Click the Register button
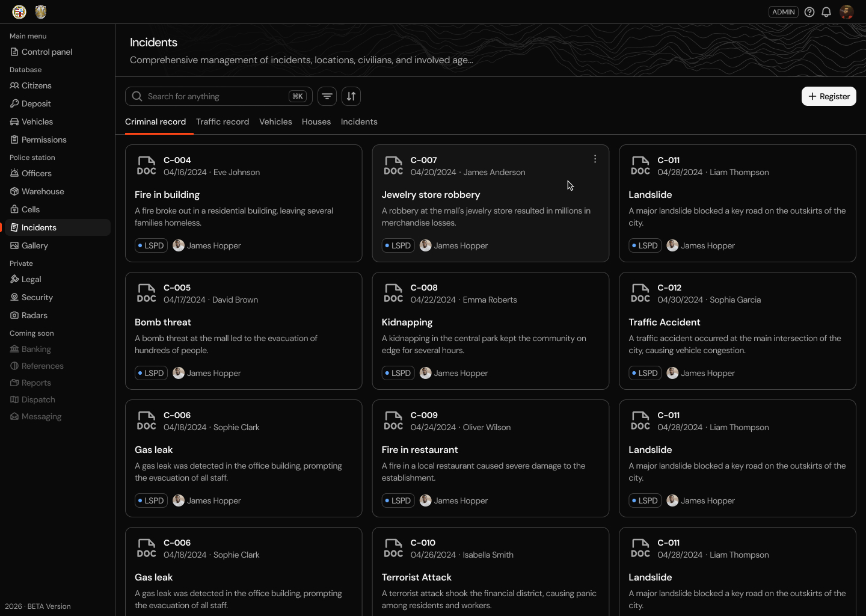This screenshot has height=616, width=866. 829,96
